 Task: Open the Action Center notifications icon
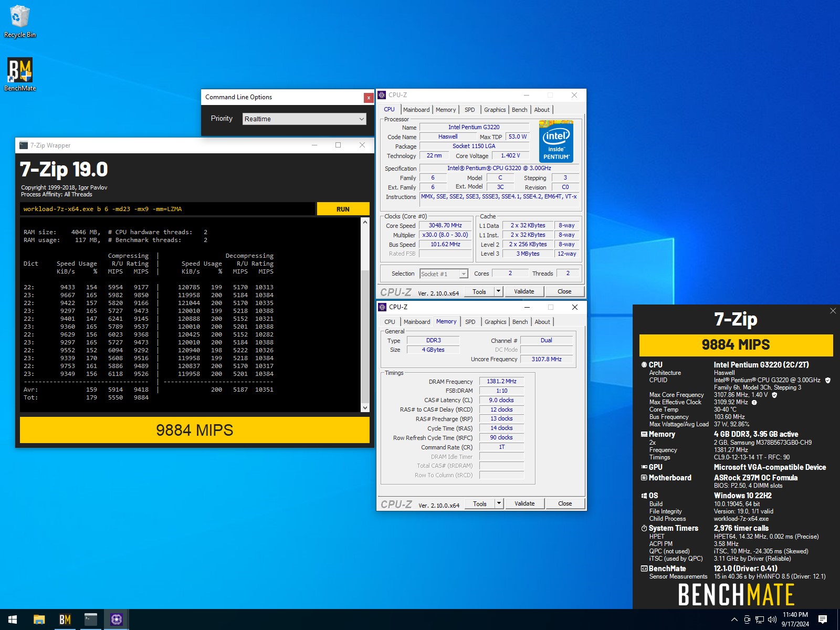[823, 619]
